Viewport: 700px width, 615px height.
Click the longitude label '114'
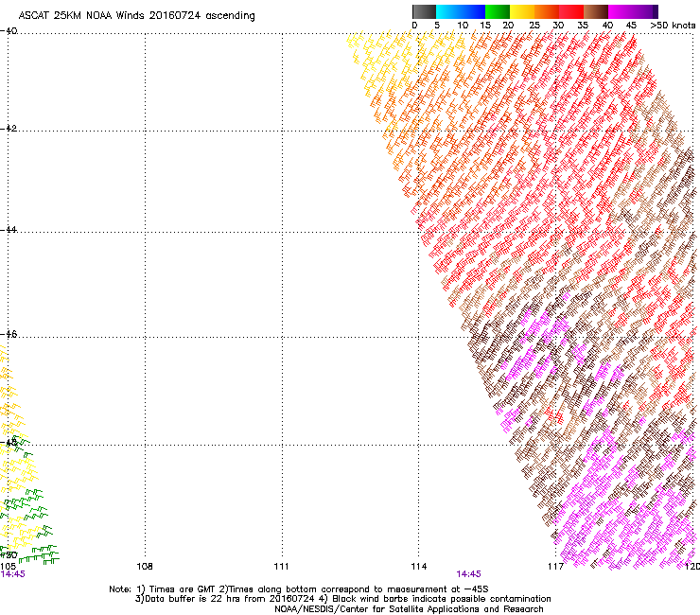(419, 567)
